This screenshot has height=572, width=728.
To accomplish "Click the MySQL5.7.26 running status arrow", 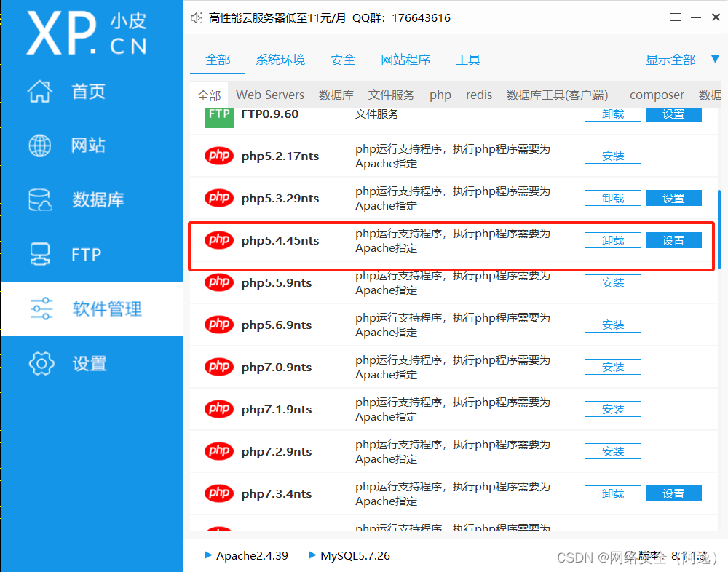I will 312,555.
